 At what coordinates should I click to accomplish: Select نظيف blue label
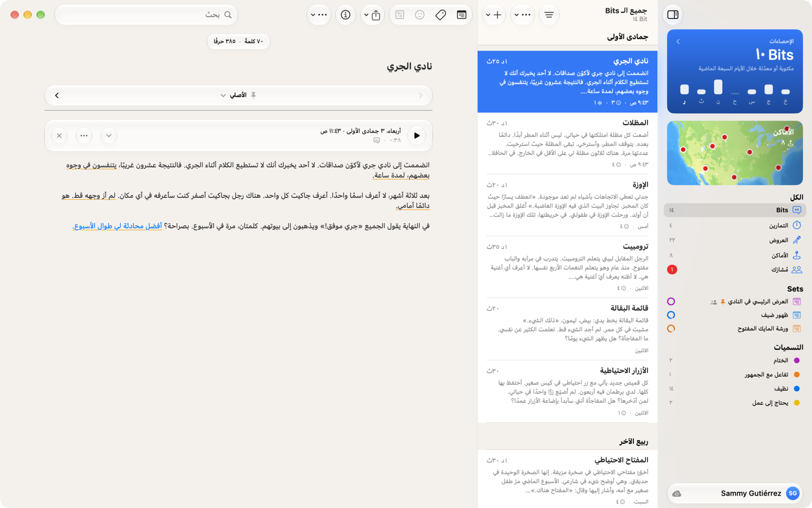pyautogui.click(x=735, y=388)
